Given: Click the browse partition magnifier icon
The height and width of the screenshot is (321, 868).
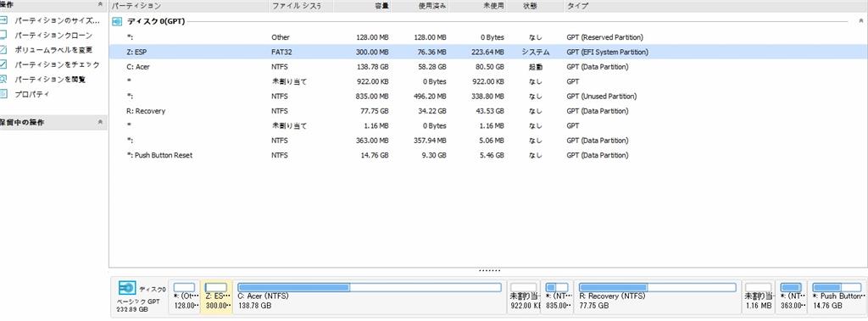Looking at the screenshot, I should click(x=3, y=79).
